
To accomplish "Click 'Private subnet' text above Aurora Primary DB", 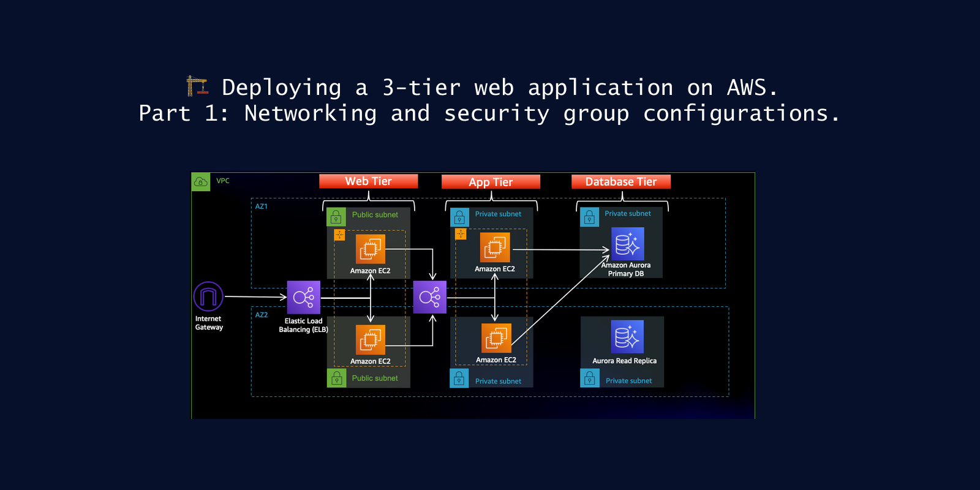I will (x=628, y=213).
